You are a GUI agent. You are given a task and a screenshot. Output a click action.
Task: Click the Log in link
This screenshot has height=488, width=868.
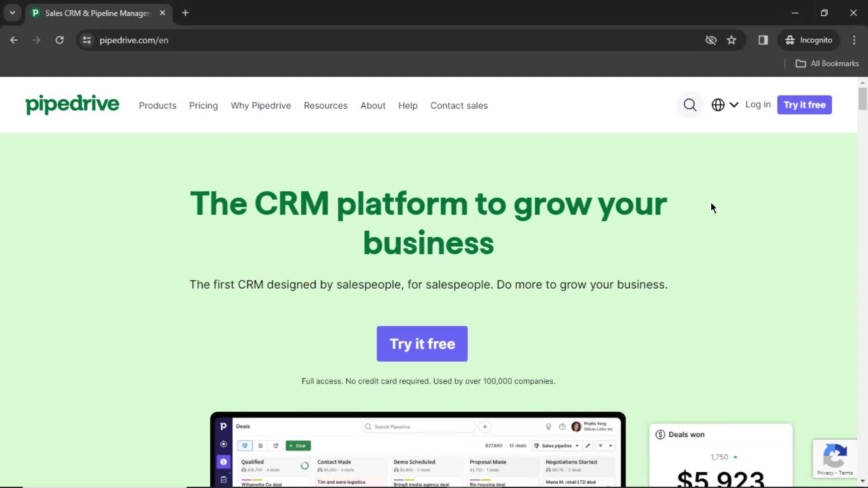pos(758,105)
